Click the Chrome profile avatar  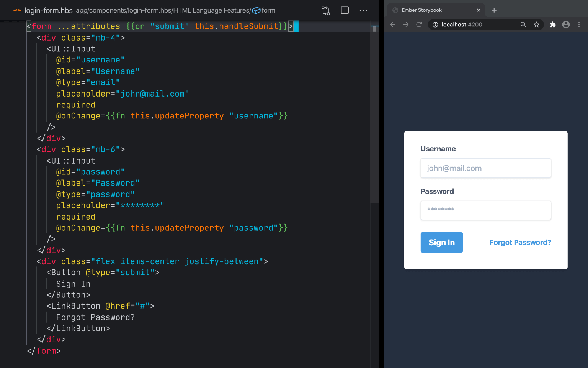pos(566,24)
